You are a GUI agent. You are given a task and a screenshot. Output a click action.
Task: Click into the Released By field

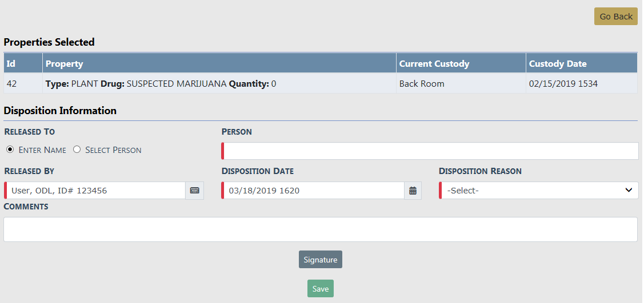pyautogui.click(x=95, y=191)
